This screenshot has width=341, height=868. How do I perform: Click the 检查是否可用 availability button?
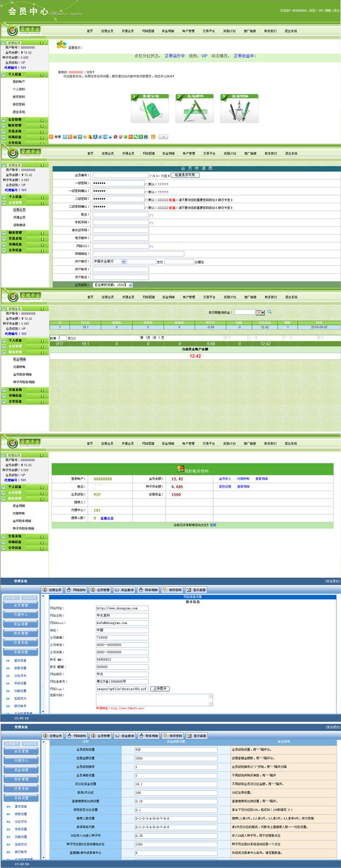pyautogui.click(x=185, y=176)
